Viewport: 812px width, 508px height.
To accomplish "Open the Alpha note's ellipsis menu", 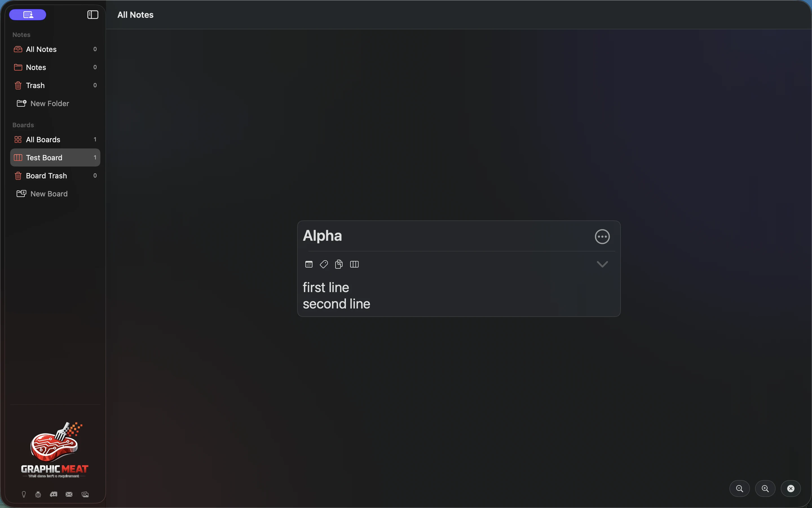I will tap(602, 237).
